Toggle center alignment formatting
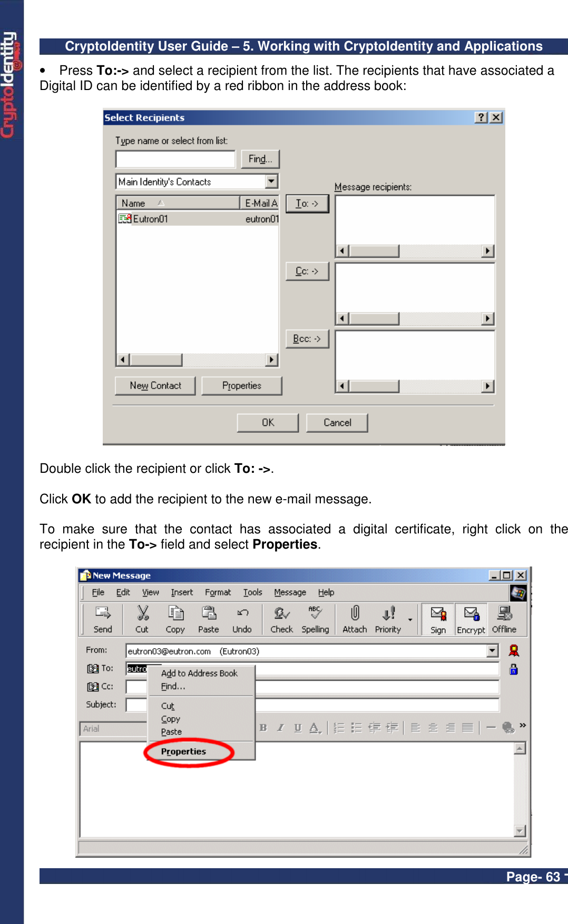 (433, 728)
